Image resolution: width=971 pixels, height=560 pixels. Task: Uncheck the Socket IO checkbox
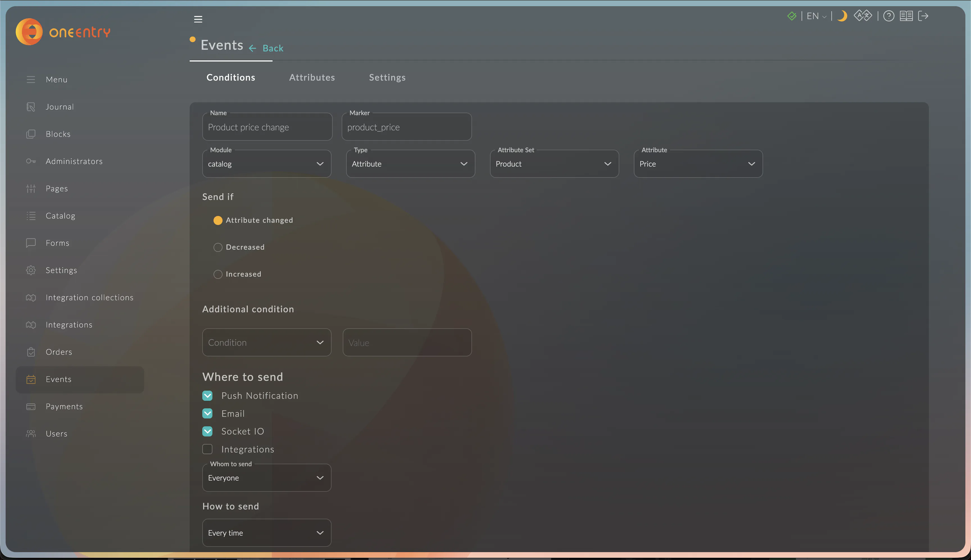tap(207, 432)
